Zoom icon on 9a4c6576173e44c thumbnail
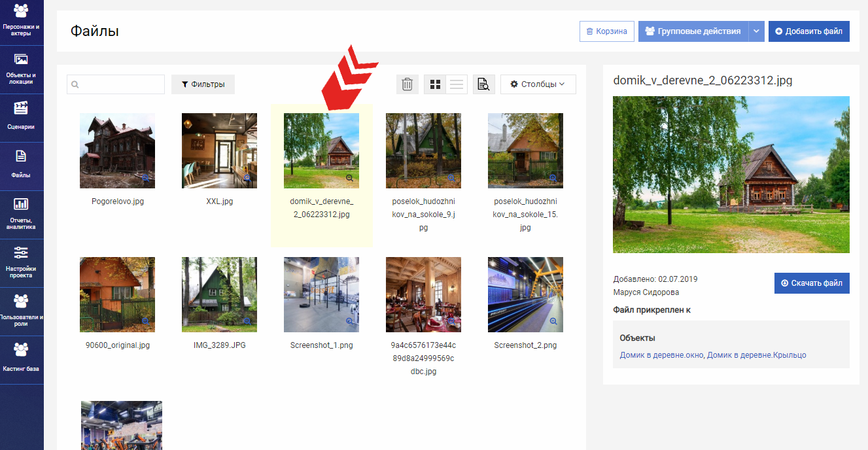 (451, 322)
